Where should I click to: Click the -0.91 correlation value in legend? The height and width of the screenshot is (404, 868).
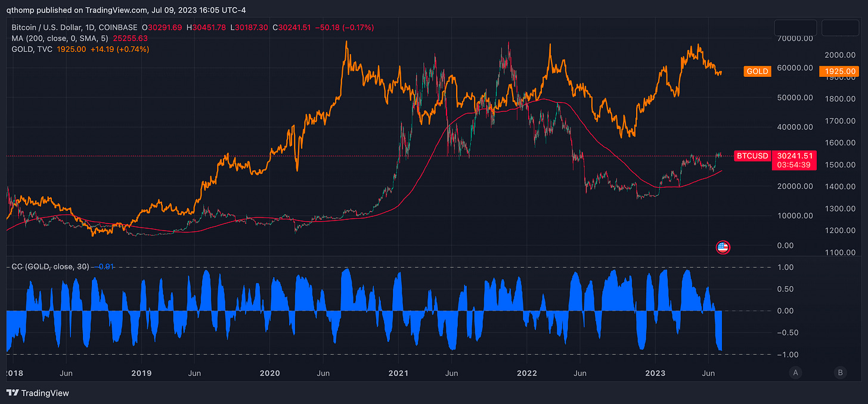coord(104,266)
